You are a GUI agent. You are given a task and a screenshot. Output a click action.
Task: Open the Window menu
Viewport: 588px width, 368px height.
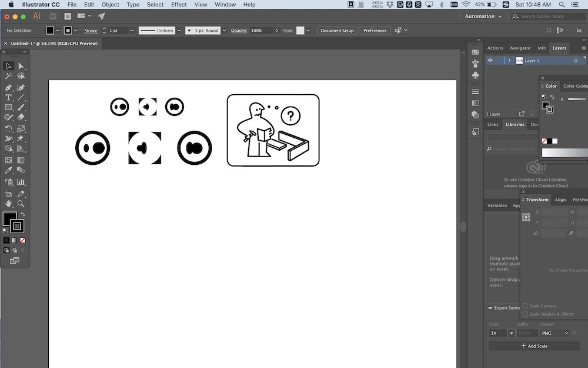pos(225,5)
